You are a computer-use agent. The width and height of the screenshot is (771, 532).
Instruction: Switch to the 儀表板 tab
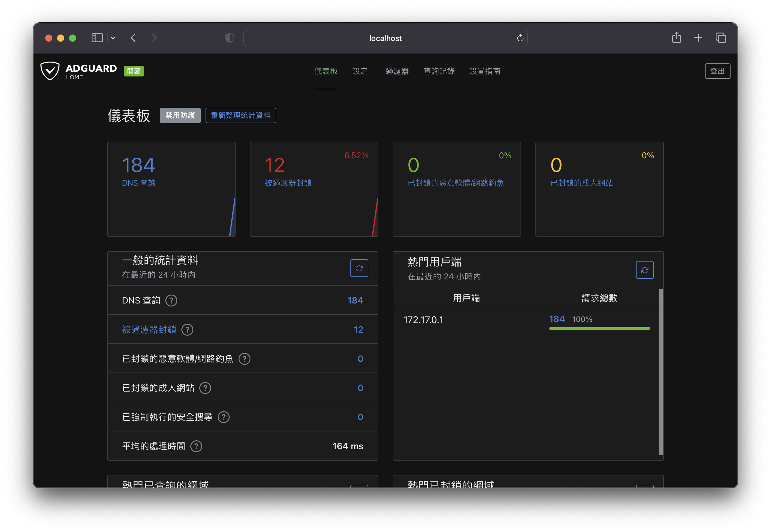coord(326,71)
